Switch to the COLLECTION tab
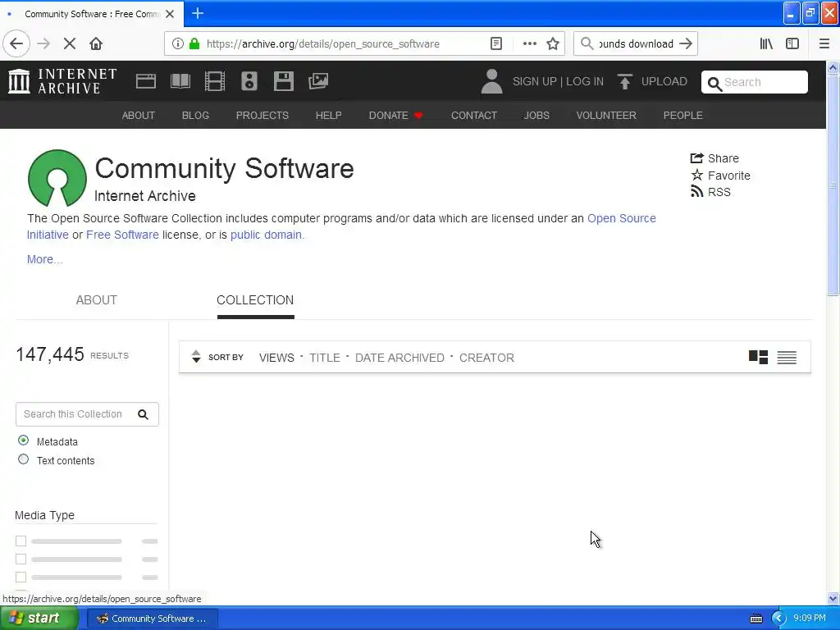840x630 pixels. 255,300
